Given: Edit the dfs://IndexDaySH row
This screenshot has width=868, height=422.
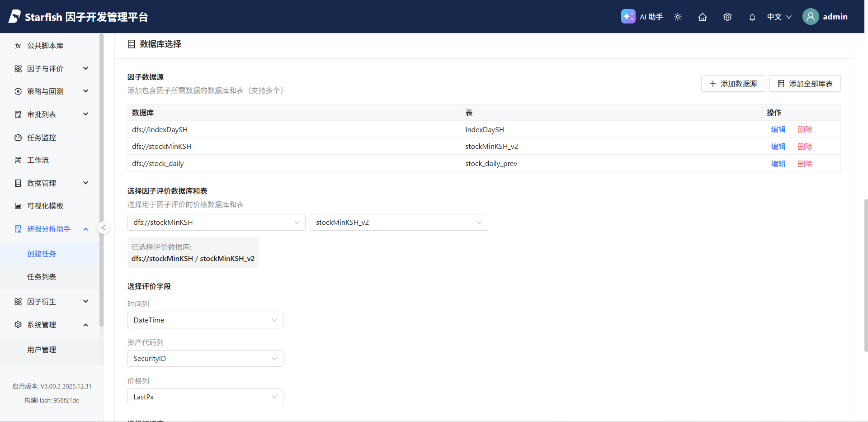Looking at the screenshot, I should point(778,129).
